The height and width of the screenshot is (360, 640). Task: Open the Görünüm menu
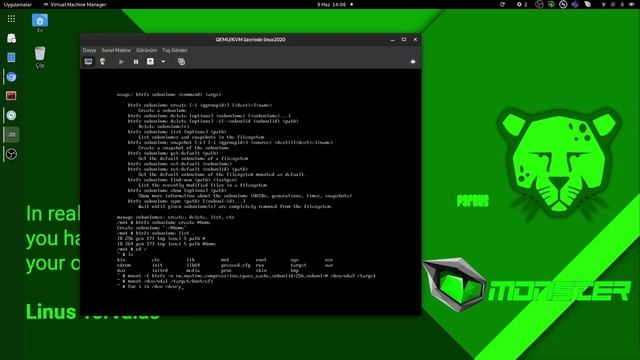point(147,50)
